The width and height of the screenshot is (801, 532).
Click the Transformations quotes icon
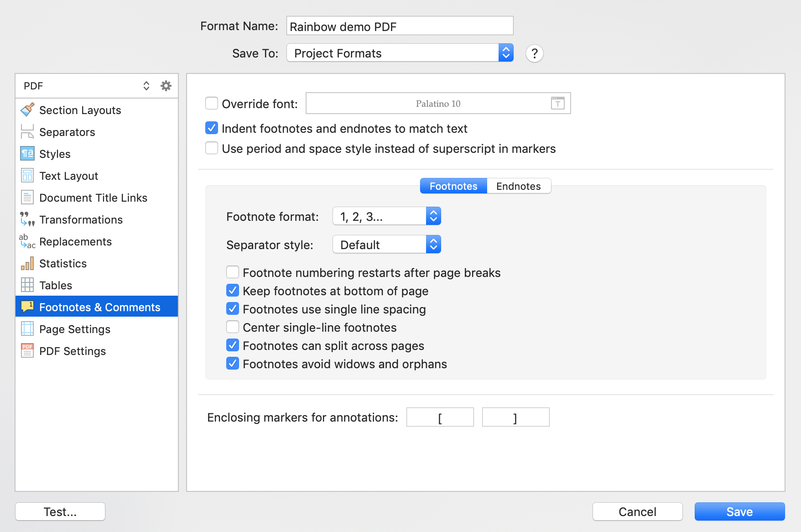coord(27,219)
